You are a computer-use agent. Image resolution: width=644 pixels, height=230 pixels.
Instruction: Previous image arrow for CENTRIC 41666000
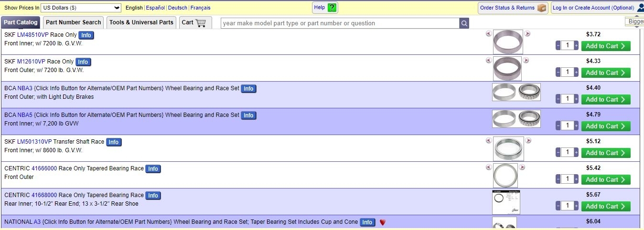pyautogui.click(x=488, y=167)
